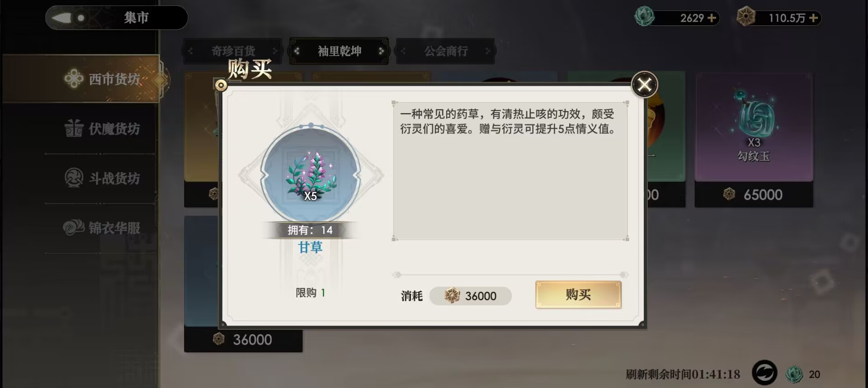Click the 购买 confirm button

[578, 295]
